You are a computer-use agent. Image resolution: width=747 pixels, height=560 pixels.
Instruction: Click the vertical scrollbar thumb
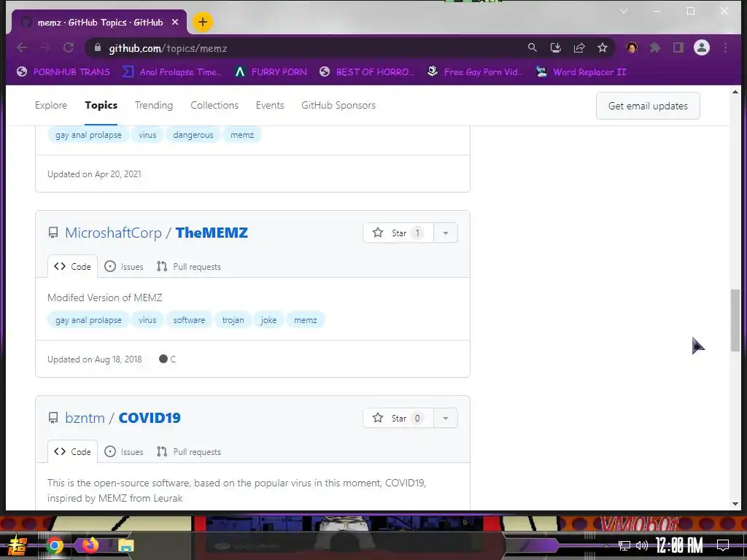[735, 321]
